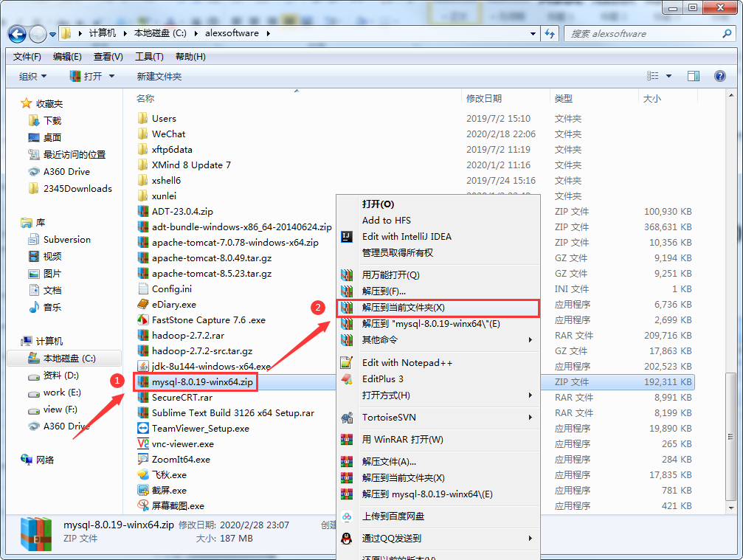Image resolution: width=743 pixels, height=560 pixels.
Task: Open the 编辑(E) menu
Action: (x=67, y=57)
